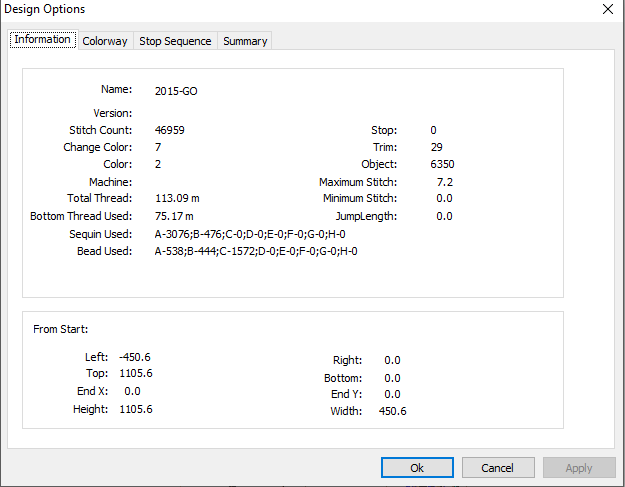Click the Maximum Stitch value 7.2
The image size is (625, 487).
445,182
